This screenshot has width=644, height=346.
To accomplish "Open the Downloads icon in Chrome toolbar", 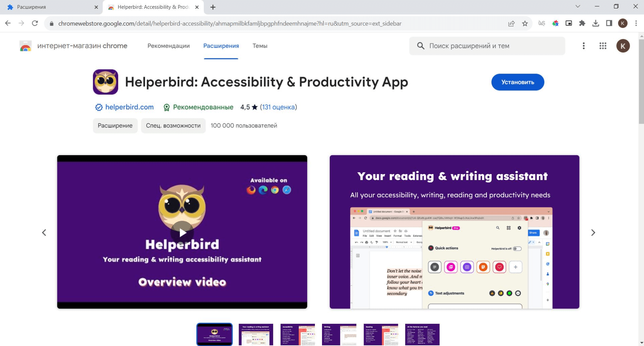I will click(x=596, y=23).
